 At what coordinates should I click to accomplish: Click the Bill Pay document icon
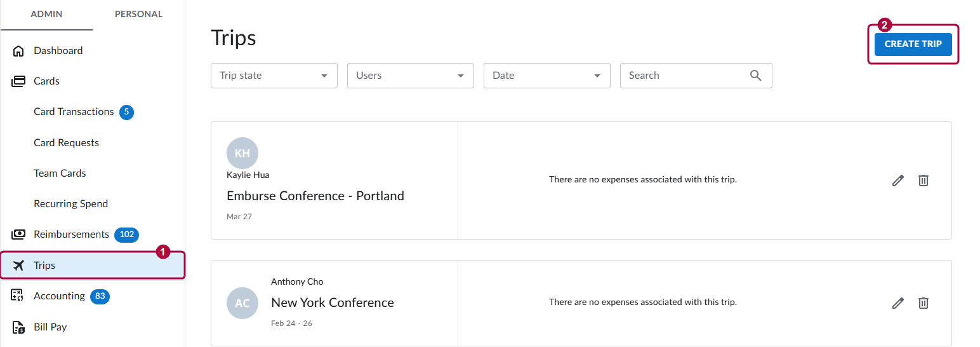(x=18, y=327)
